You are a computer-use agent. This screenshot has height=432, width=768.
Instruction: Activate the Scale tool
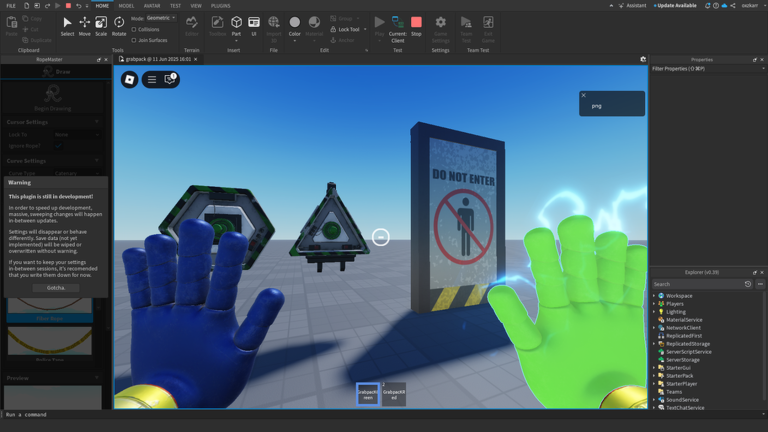101,26
